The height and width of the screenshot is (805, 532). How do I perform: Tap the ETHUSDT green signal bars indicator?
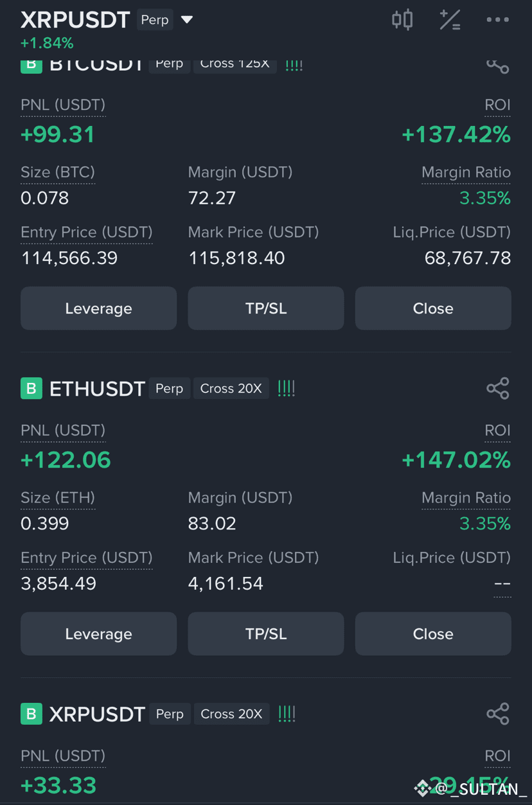[287, 388]
